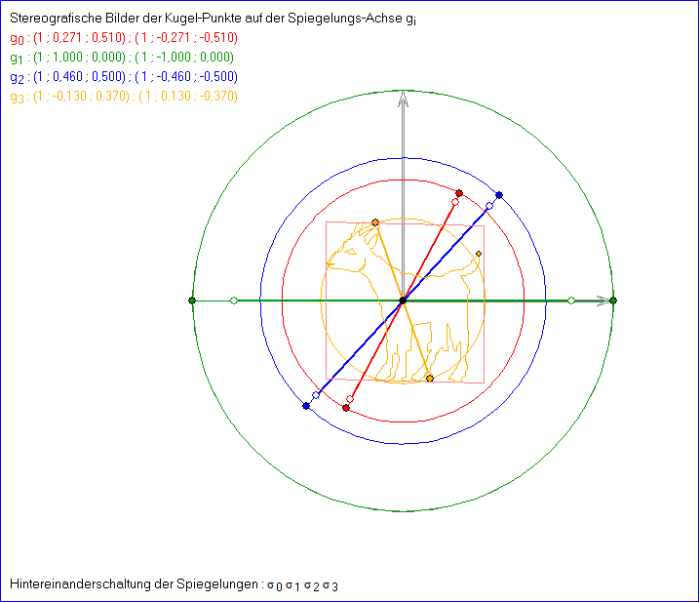Screen dimensions: 700x603
Task: Select orange coordinates (1 ; 0,130 ; -0,370)
Action: point(188,97)
